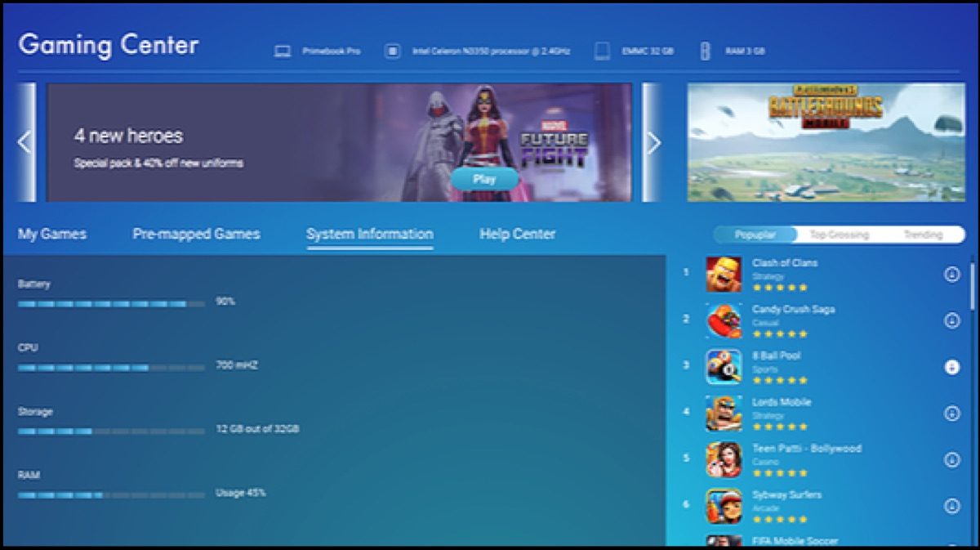
Task: Advance banner carousel with right arrow
Action: [x=653, y=142]
